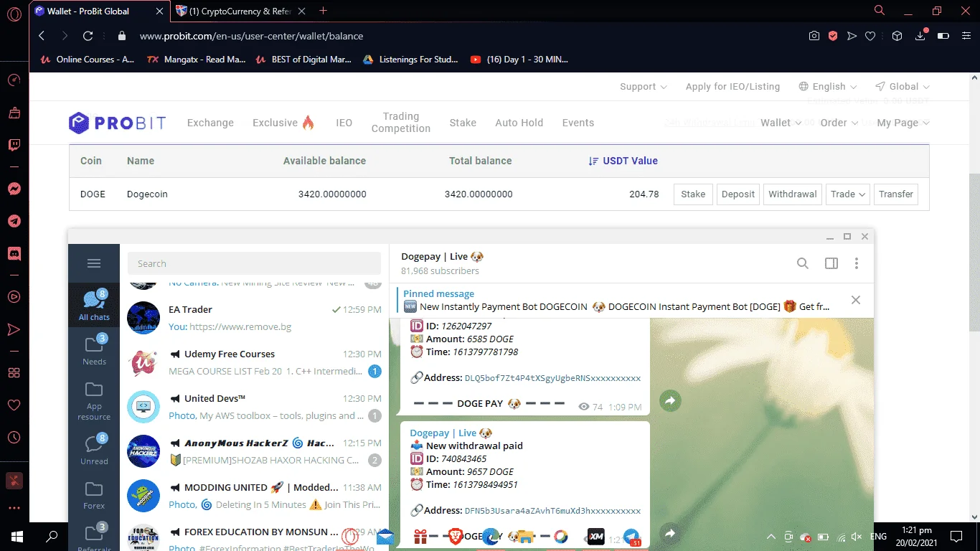
Task: Open the extensions cube icon
Action: point(897,36)
